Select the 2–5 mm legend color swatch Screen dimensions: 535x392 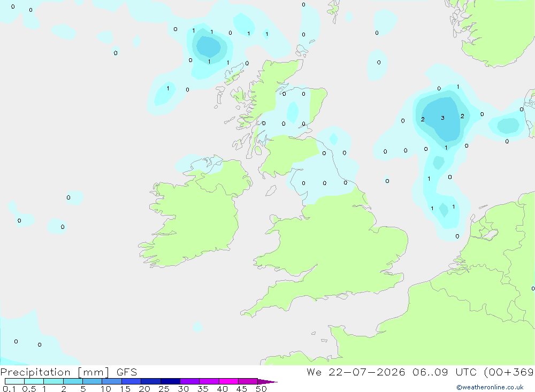coord(73,381)
